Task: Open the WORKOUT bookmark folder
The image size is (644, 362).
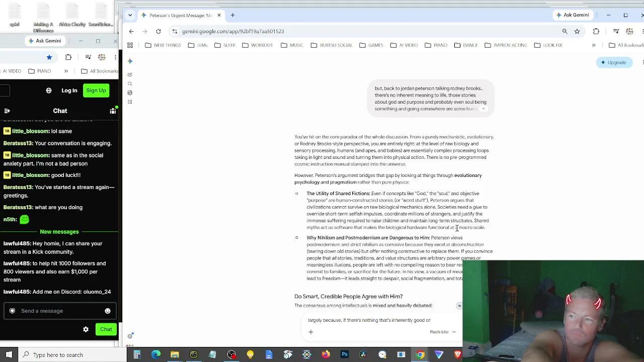Action: pos(257,45)
